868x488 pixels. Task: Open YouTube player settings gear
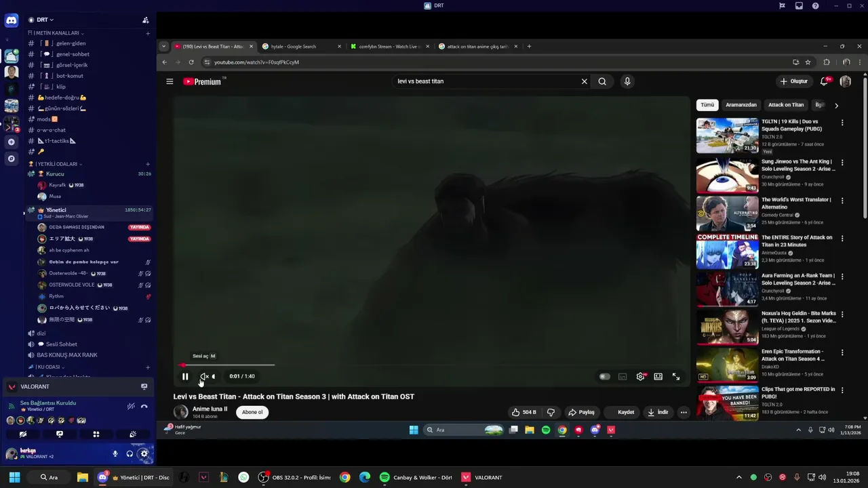point(640,377)
